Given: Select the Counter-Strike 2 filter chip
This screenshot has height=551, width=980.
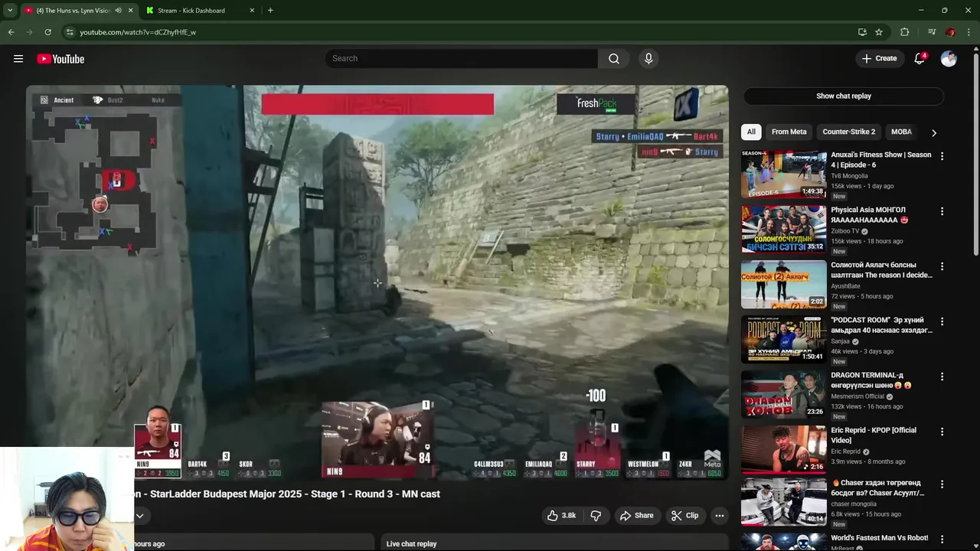Looking at the screenshot, I should click(848, 132).
